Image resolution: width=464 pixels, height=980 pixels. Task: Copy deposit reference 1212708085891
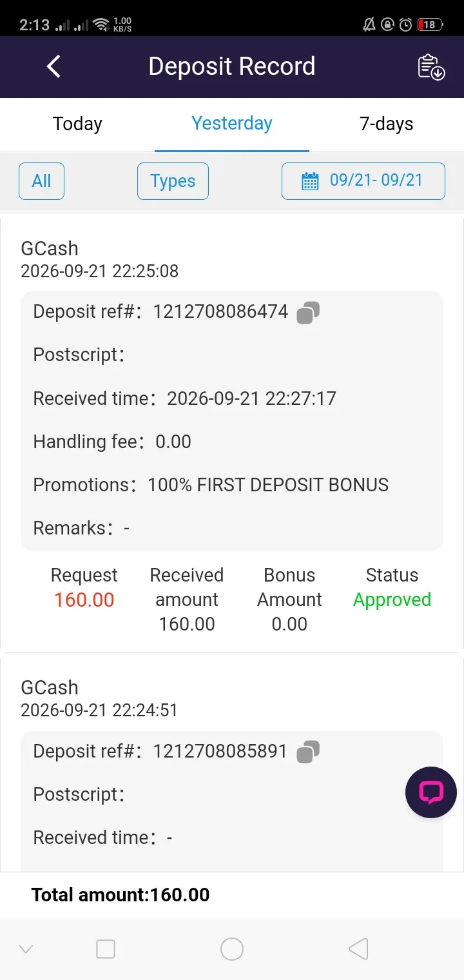[308, 752]
